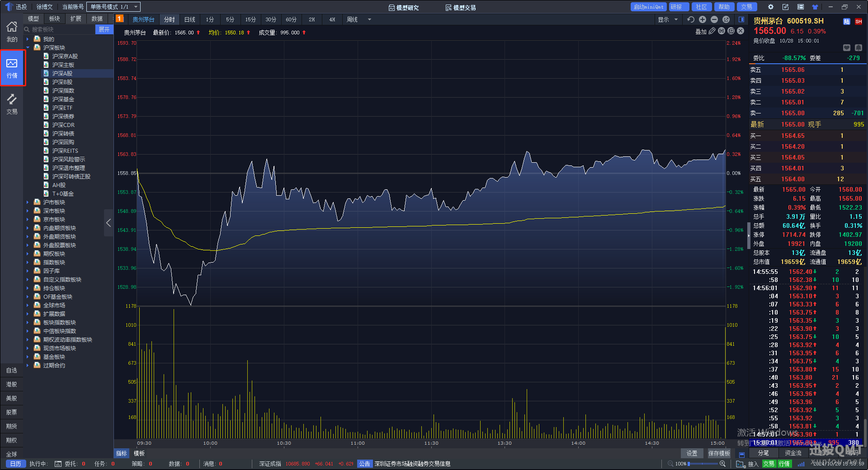This screenshot has width=868, height=470.
Task: Open the skin theme shirt icon
Action: [815, 7]
